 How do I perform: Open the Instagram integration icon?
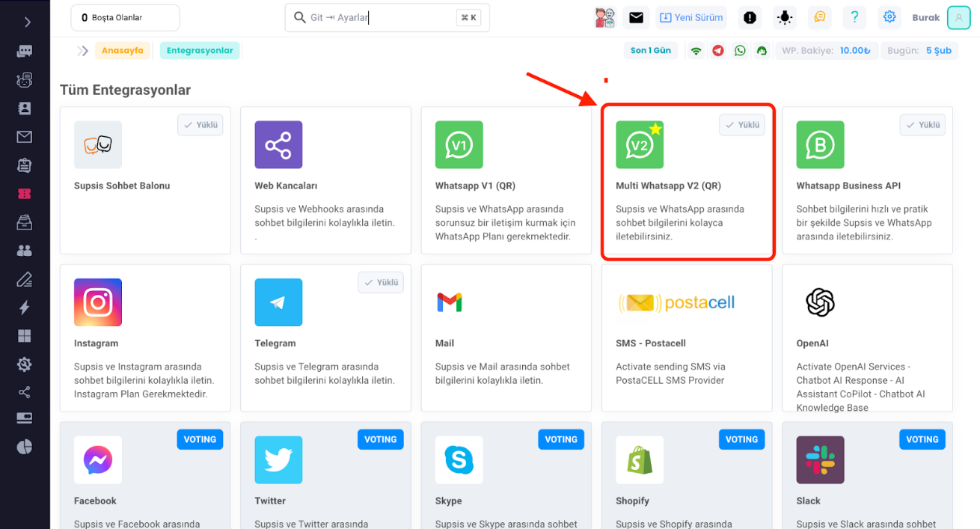[x=98, y=302]
